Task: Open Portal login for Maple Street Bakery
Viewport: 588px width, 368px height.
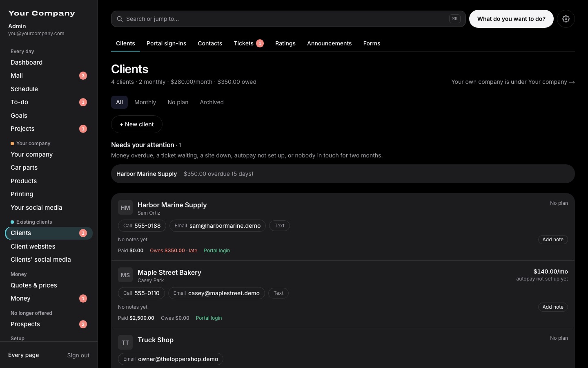Action: coord(209,318)
